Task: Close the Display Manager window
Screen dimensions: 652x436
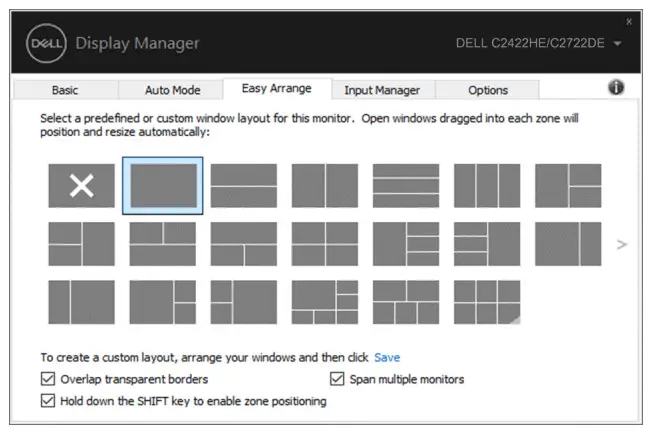Action: (629, 20)
